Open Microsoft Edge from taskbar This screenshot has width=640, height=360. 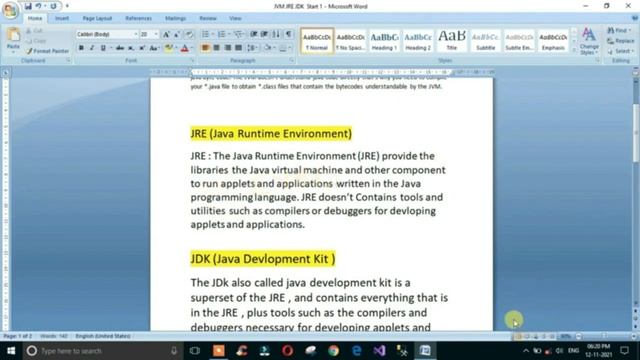click(356, 351)
